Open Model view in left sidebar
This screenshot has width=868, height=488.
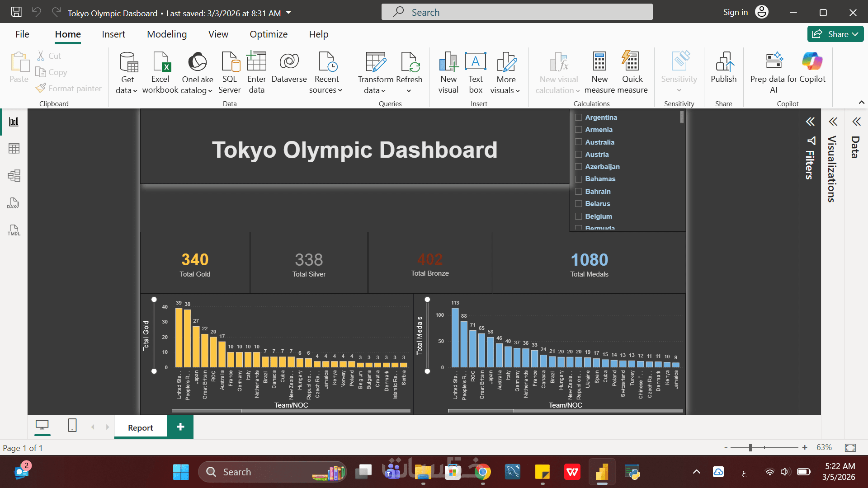pos(14,176)
